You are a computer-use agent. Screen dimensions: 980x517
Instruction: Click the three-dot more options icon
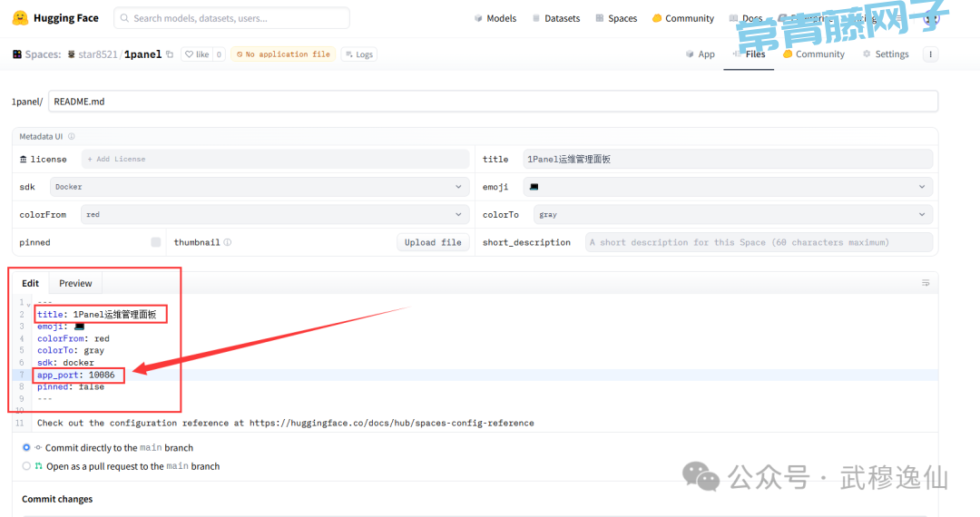[x=929, y=54]
